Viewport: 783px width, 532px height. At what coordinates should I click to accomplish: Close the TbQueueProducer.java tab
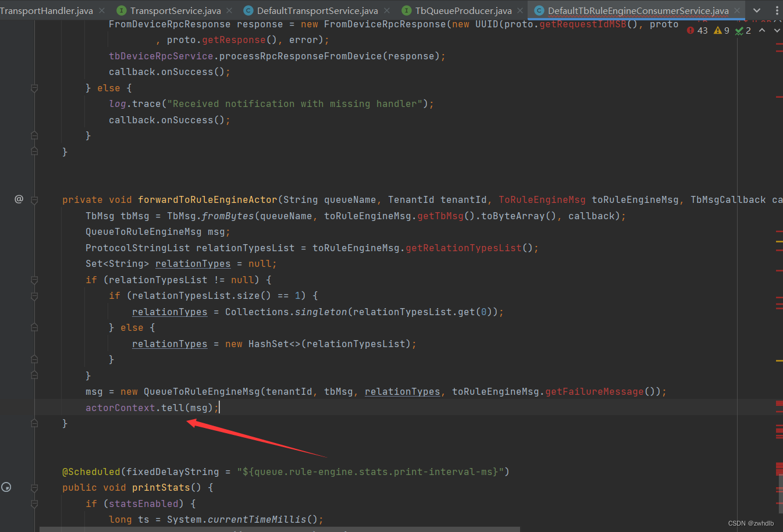[x=520, y=10]
